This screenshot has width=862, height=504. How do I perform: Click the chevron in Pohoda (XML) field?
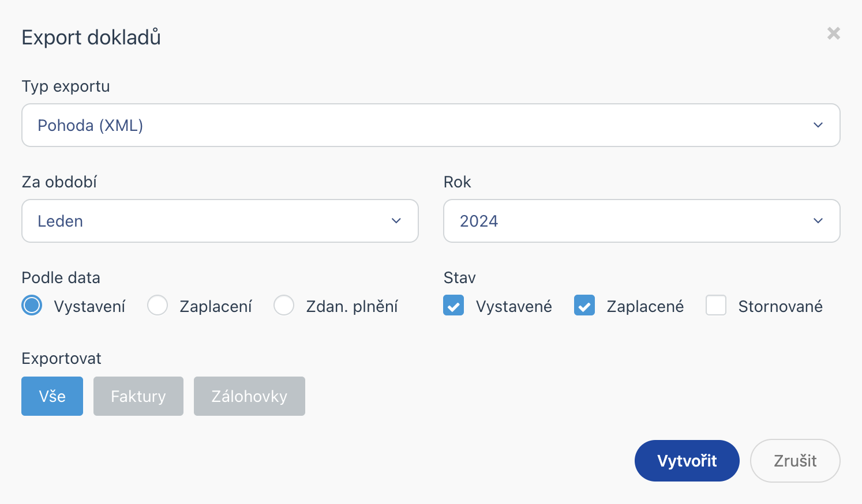[x=818, y=125]
